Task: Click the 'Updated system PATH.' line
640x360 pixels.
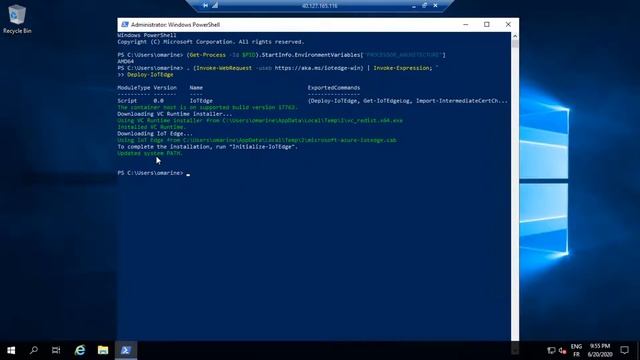Action: [150, 153]
